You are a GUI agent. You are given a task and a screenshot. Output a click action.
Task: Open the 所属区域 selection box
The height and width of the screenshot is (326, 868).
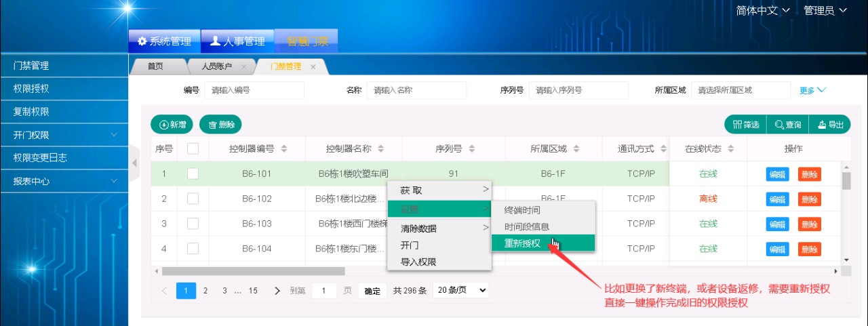741,90
